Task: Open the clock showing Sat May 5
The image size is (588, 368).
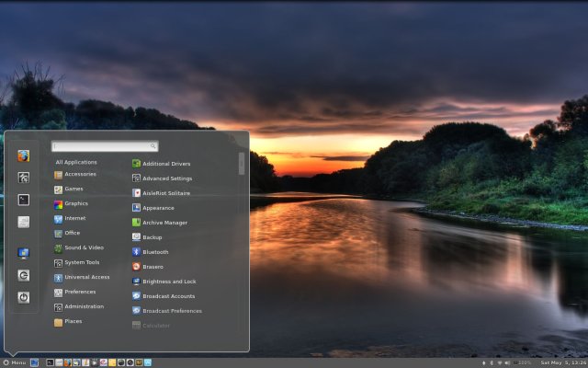Action: click(x=563, y=362)
